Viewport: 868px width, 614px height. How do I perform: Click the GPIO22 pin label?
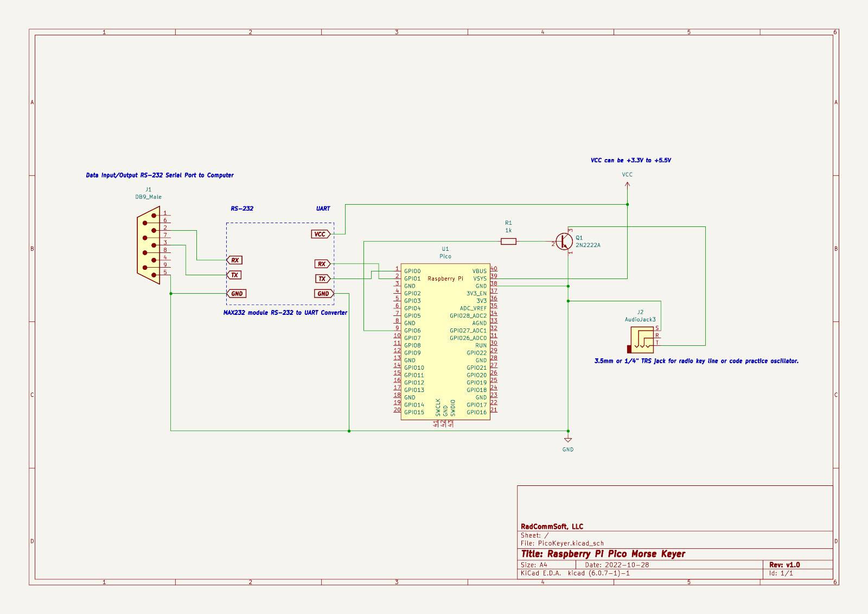click(x=476, y=353)
